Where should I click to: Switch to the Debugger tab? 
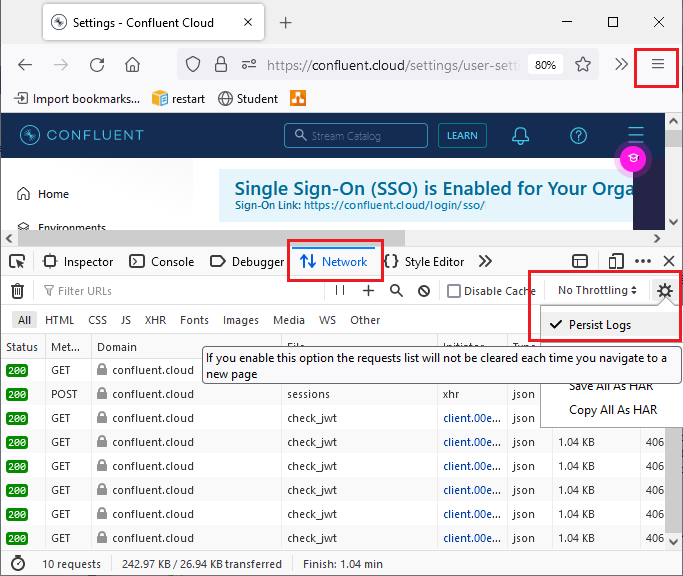pyautogui.click(x=247, y=261)
